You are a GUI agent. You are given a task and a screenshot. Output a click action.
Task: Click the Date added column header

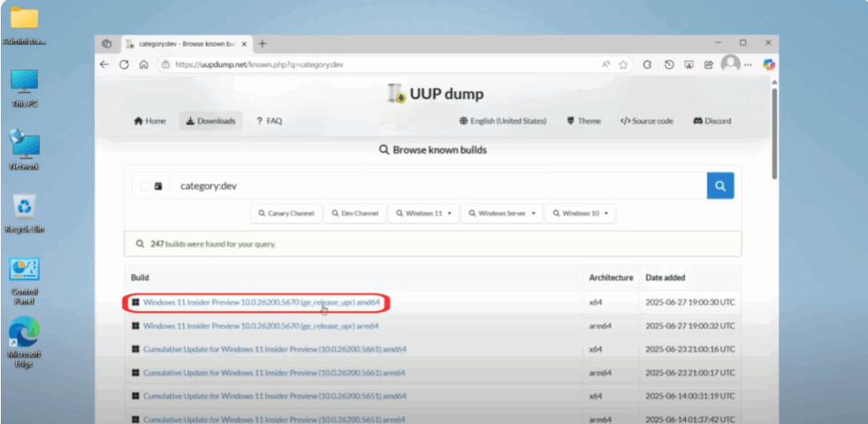[x=665, y=277]
